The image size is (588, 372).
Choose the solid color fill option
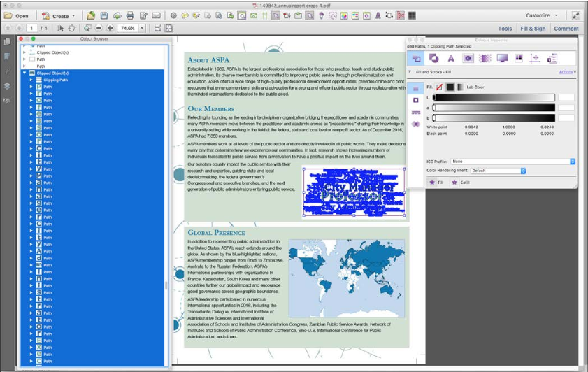coord(450,87)
